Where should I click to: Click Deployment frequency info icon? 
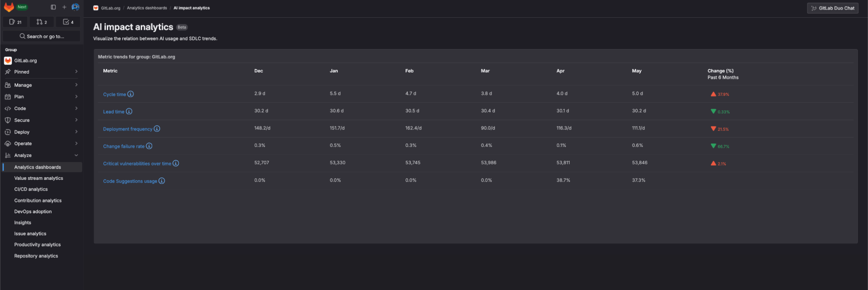(x=157, y=129)
